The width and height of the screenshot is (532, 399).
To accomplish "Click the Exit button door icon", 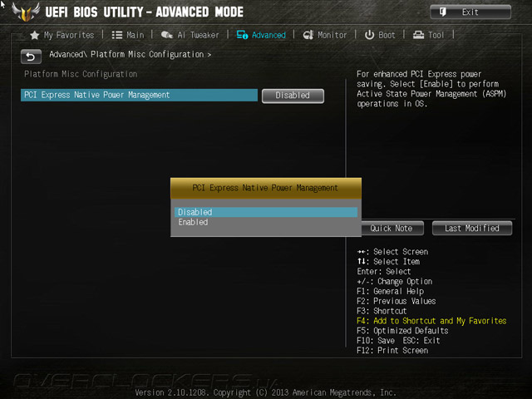I will (x=443, y=12).
